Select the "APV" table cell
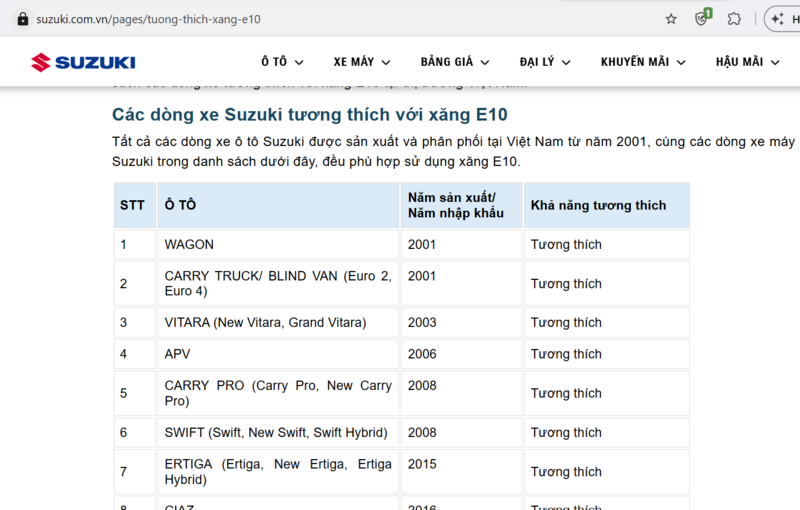This screenshot has height=510, width=800. [278, 354]
